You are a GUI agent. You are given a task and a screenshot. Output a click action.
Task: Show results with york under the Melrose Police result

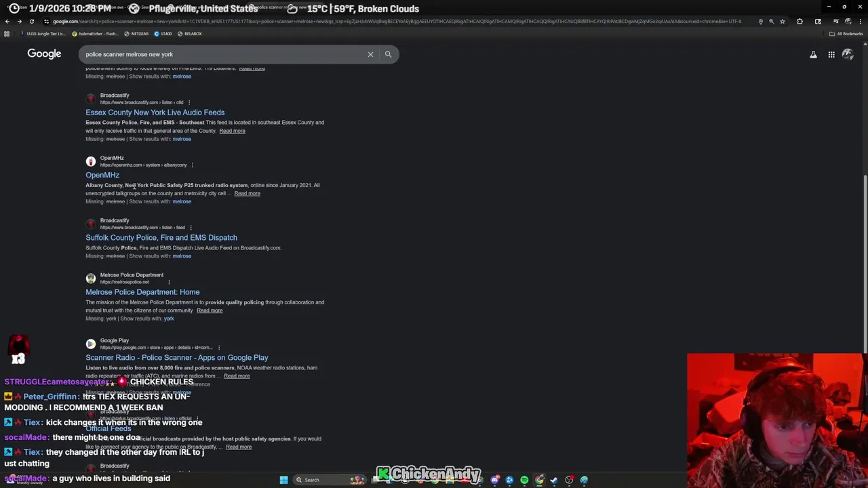(169, 319)
